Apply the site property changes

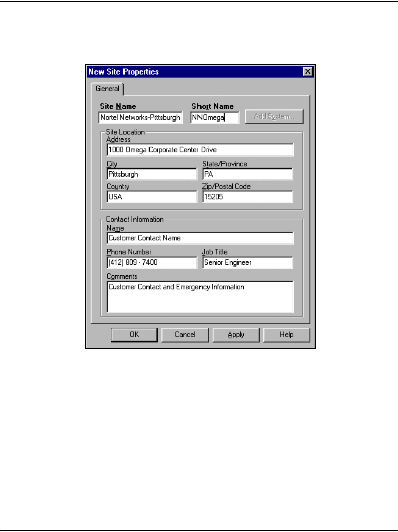click(236, 335)
